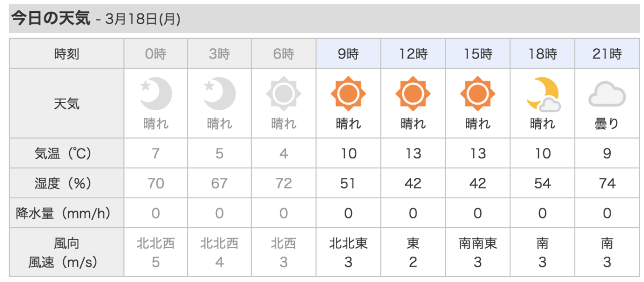Image resolution: width=644 pixels, height=282 pixels.
Task: Click the moon-with-cloud icon at 18時
Action: click(x=543, y=95)
